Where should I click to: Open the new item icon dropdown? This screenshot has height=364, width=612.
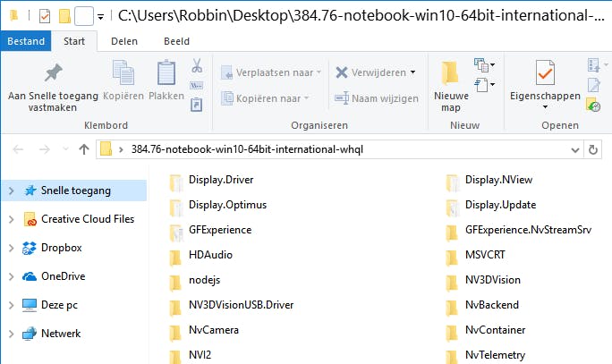(x=484, y=65)
